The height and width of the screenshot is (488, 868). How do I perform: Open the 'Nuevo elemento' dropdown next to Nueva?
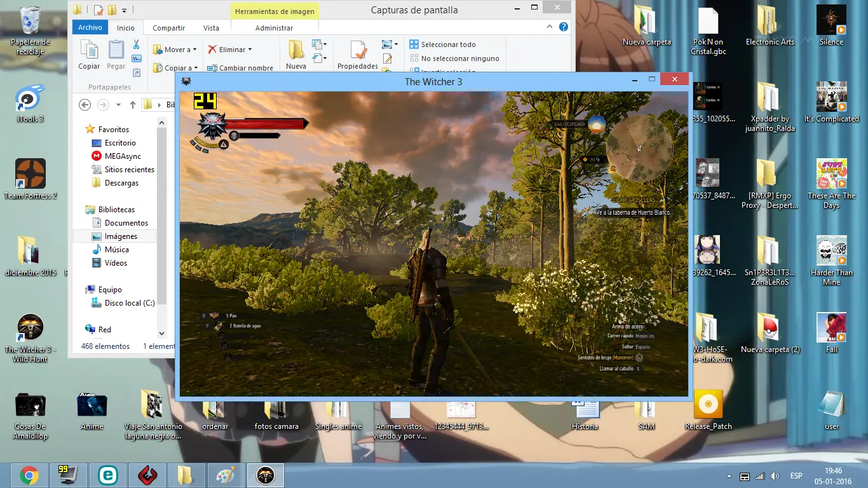coord(320,44)
